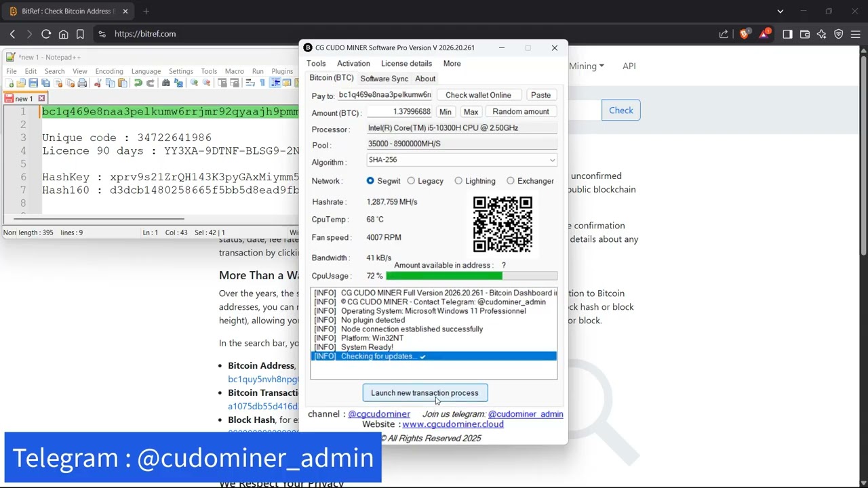
Task: Reload the page with browser refresh icon
Action: click(x=46, y=34)
